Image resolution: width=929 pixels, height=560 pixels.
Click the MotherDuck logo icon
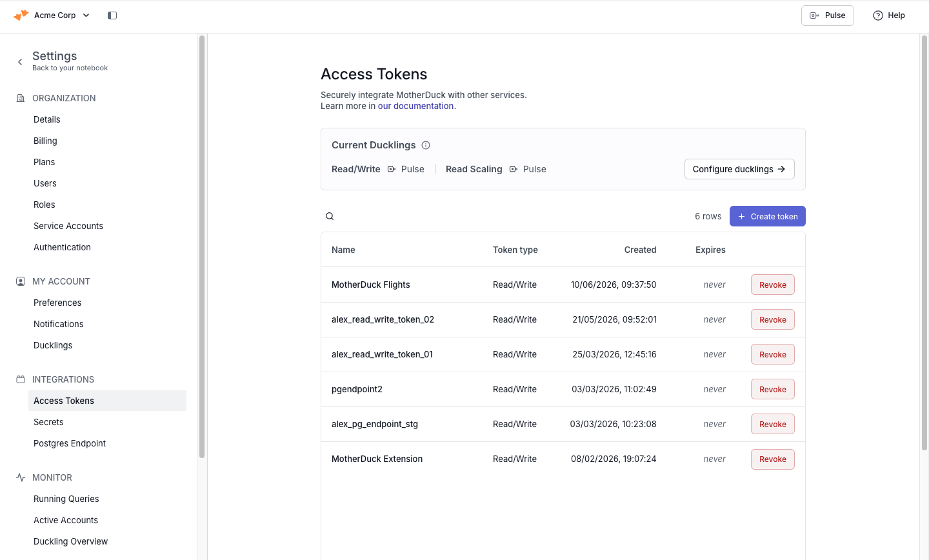point(21,15)
